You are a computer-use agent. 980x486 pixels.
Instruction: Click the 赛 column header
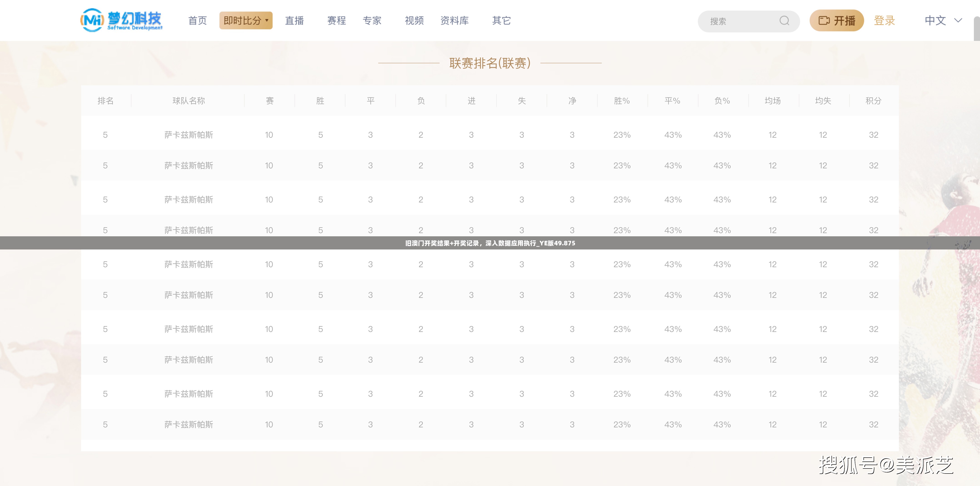point(269,101)
